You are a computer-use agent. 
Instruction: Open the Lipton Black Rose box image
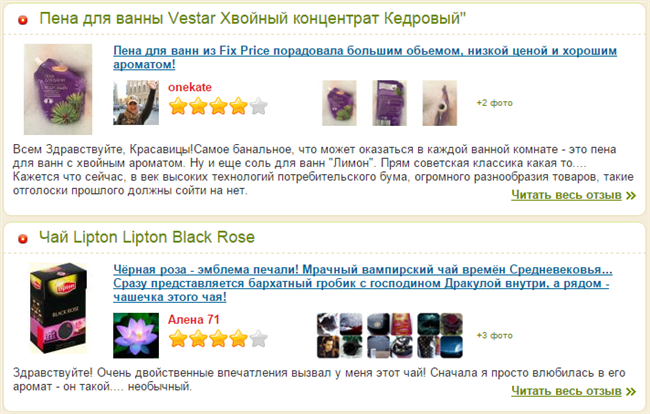pyautogui.click(x=58, y=308)
